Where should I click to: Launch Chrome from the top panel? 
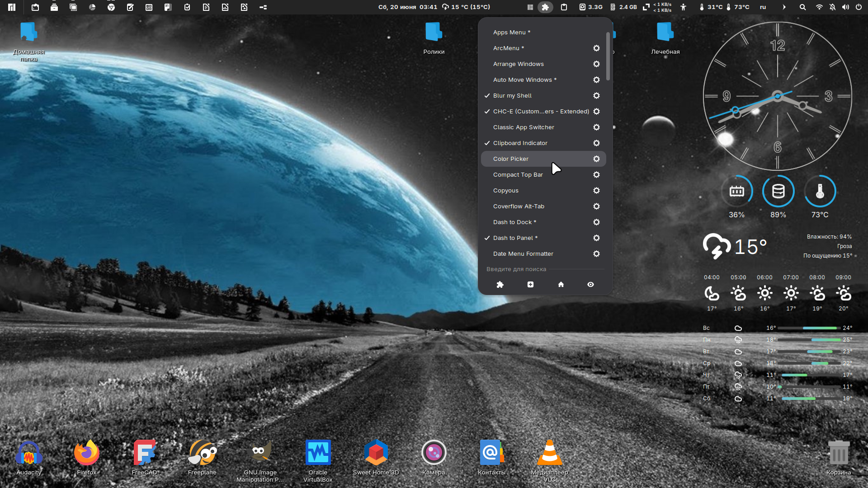tap(111, 7)
